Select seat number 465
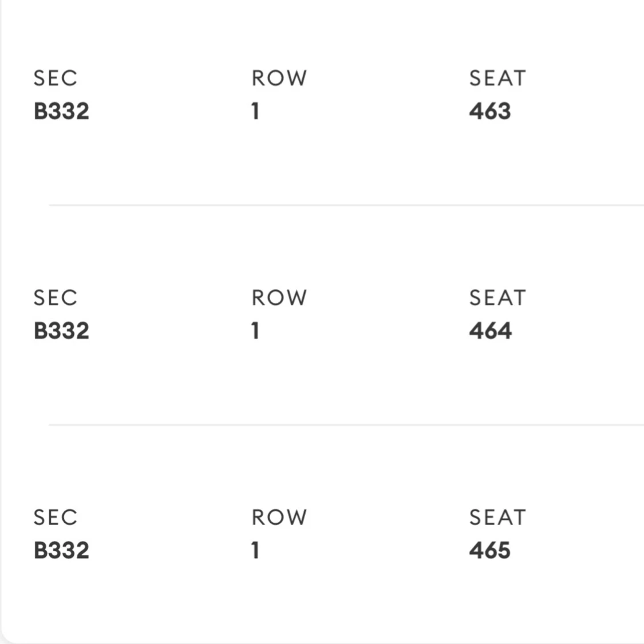The image size is (644, 644). (x=489, y=550)
